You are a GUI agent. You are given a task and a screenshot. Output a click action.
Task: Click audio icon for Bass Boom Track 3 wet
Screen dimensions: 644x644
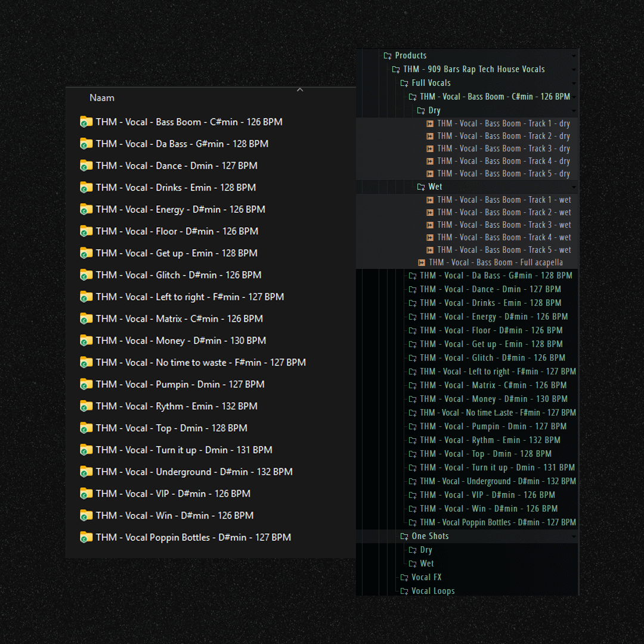click(x=430, y=225)
